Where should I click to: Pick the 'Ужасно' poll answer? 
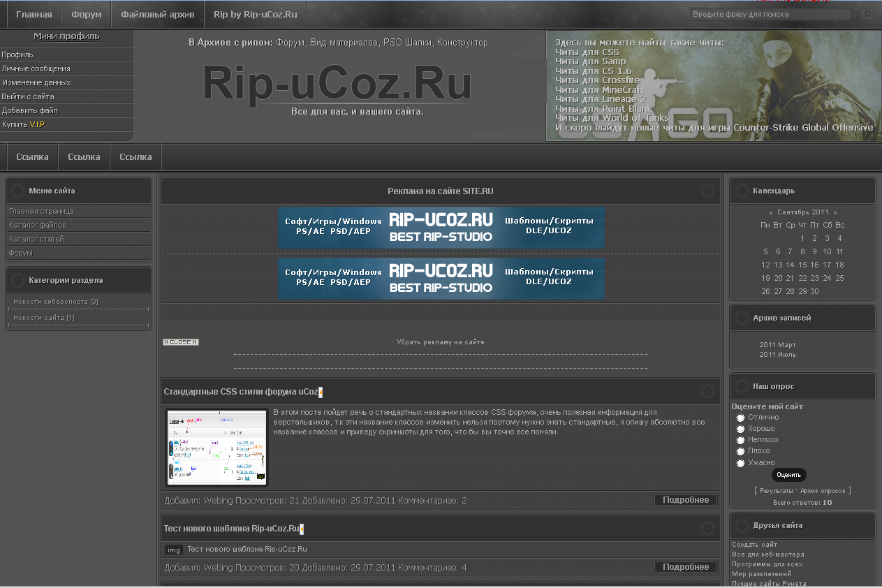740,463
